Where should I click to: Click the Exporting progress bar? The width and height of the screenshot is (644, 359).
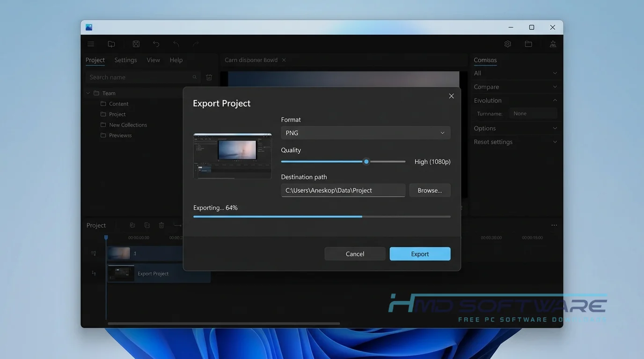tap(322, 216)
